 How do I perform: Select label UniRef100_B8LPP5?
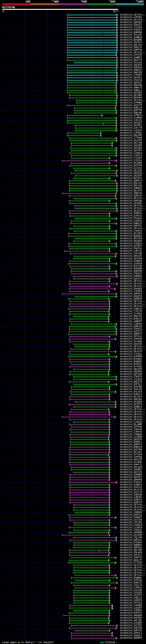point(131,135)
